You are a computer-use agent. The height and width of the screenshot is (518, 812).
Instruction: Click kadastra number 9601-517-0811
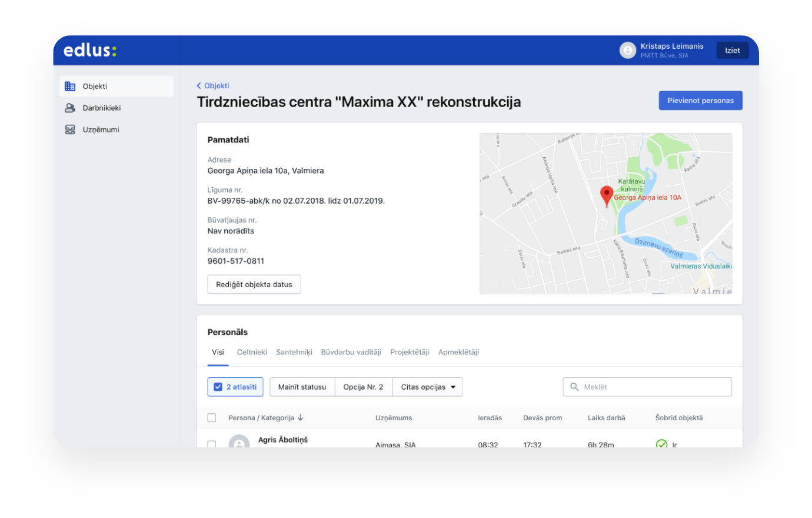(x=236, y=261)
